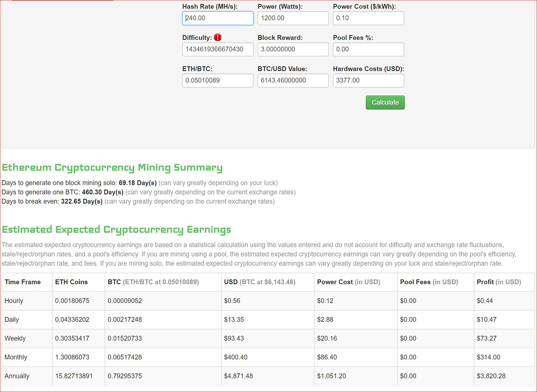Click the Monthly row label
537x392 pixels.
16,357
